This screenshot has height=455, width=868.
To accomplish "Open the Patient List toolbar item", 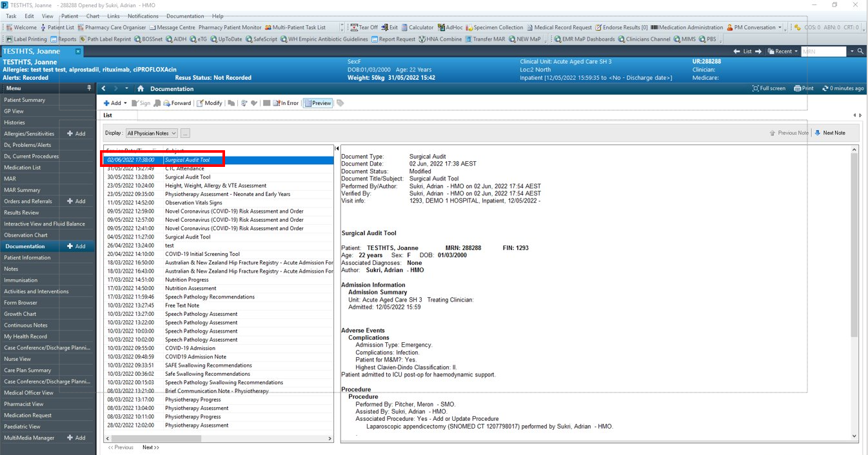I will 57,28.
